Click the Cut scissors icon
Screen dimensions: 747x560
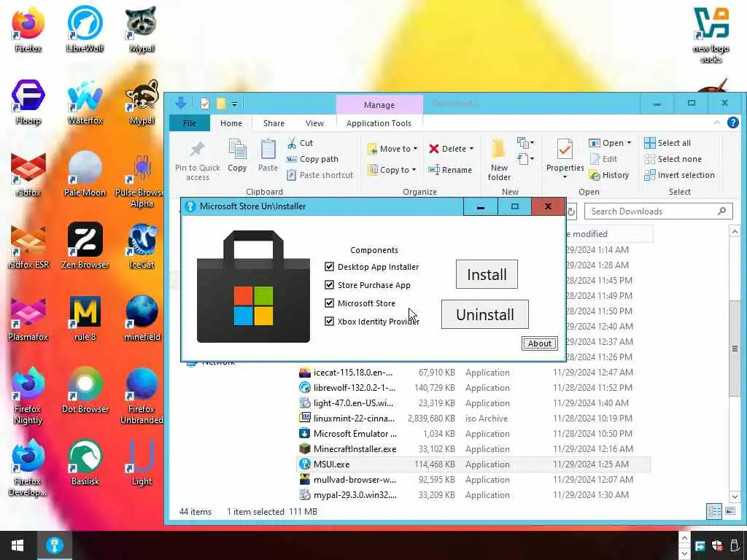coord(292,143)
